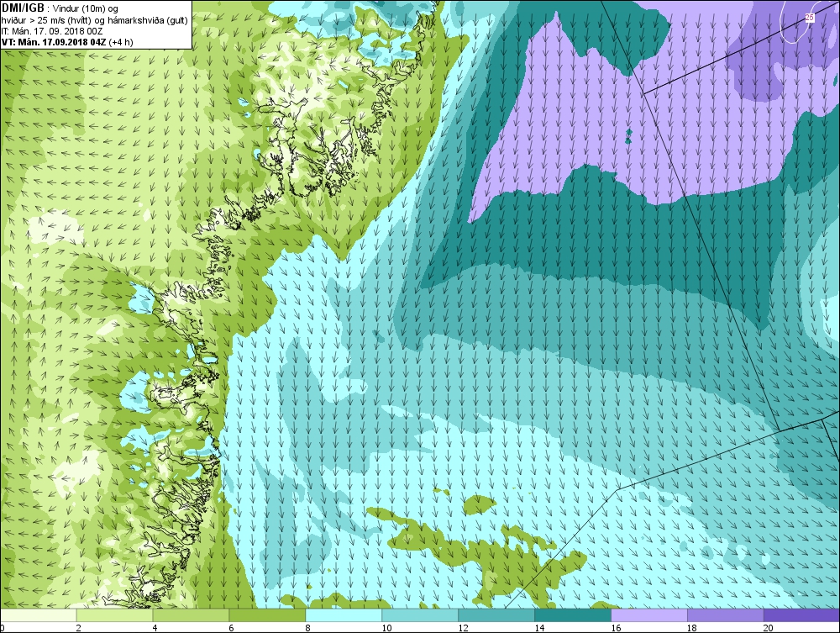Click the legend label '14'
Viewport: 840px width, 633px height.
click(x=539, y=628)
